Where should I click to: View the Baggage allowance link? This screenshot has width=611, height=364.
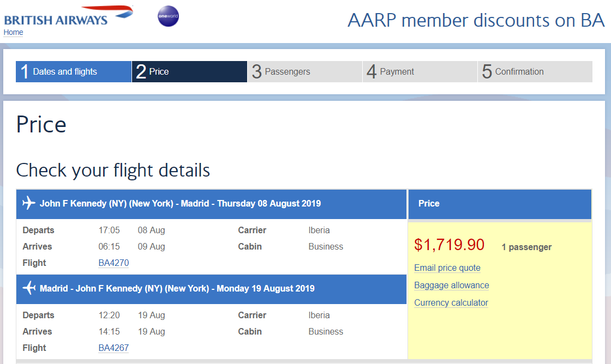[451, 286]
